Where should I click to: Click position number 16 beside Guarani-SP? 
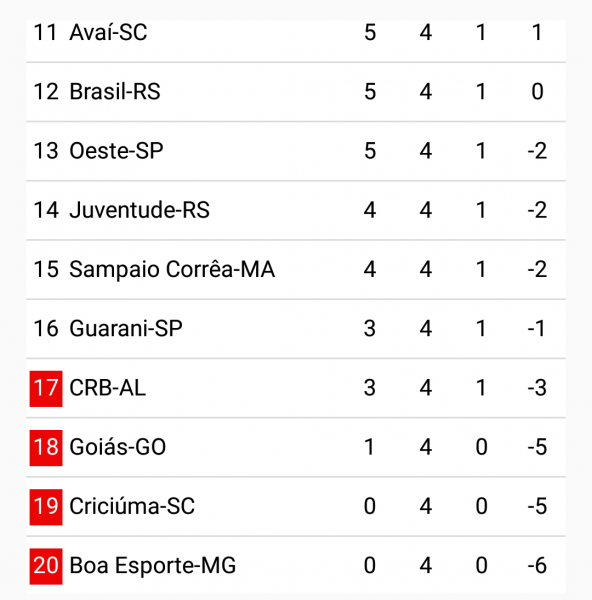[x=46, y=328]
